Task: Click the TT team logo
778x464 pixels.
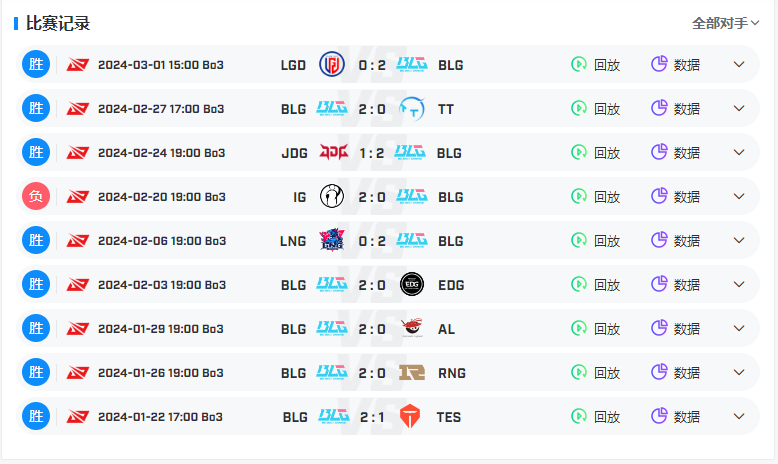Action: 412,109
